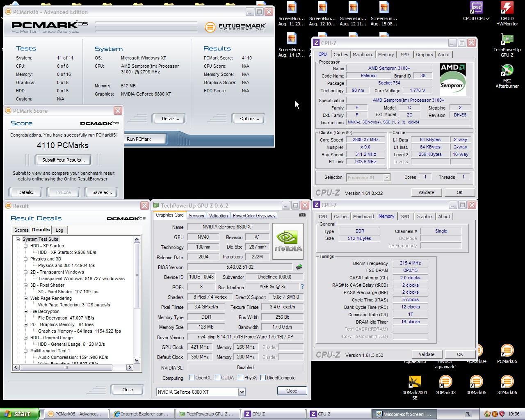The width and height of the screenshot is (525, 420).
Task: Select the Scores tab in Result window
Action: click(x=21, y=230)
